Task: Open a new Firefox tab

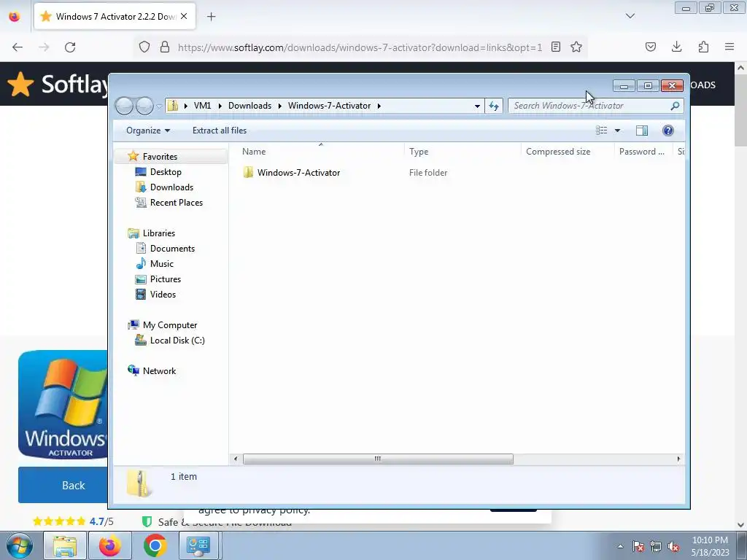Action: (211, 17)
